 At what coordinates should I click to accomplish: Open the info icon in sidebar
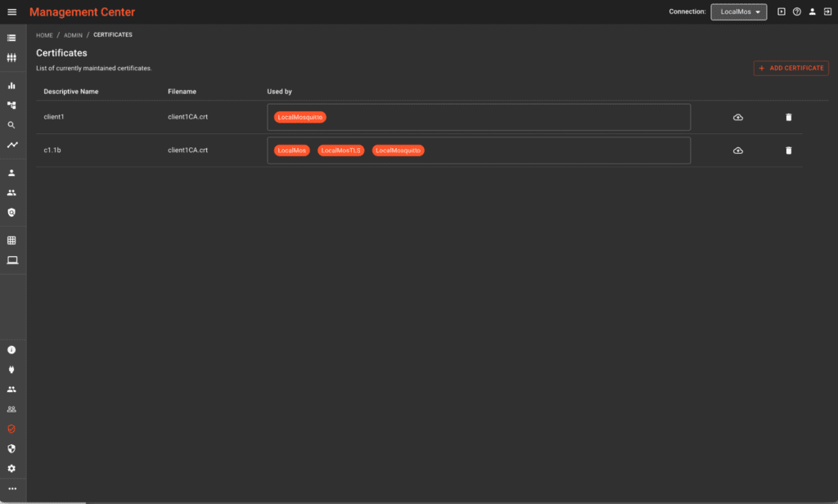[11, 349]
